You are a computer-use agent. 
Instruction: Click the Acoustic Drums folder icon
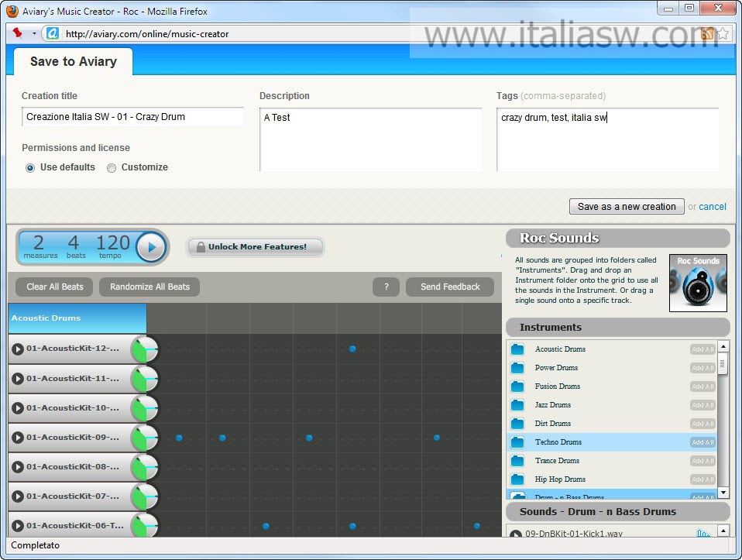coord(517,349)
